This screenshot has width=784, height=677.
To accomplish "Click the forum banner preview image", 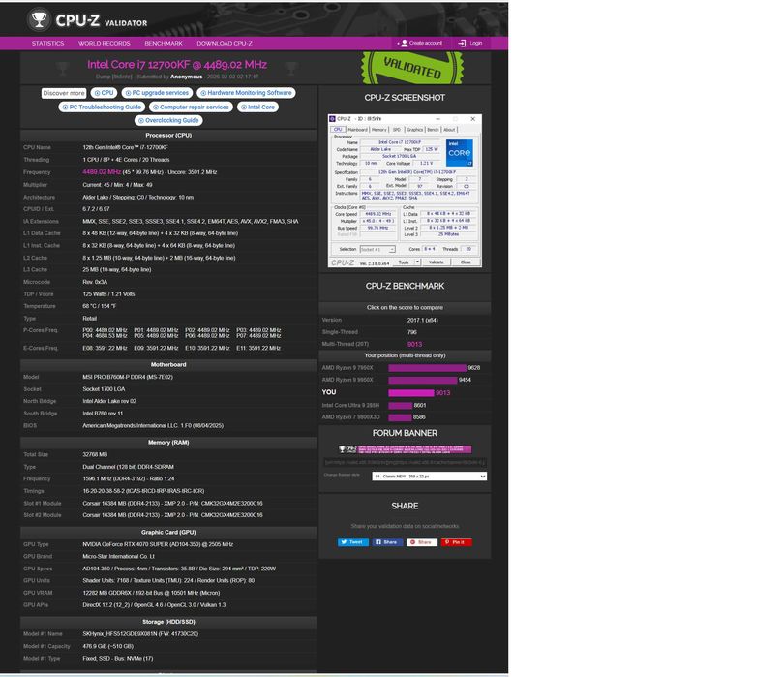I will pos(405,449).
